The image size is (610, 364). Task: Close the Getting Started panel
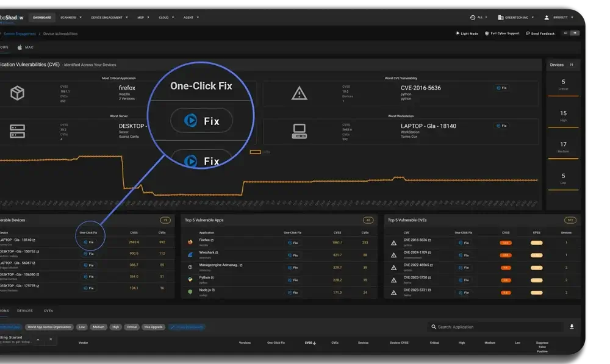[x=51, y=339]
